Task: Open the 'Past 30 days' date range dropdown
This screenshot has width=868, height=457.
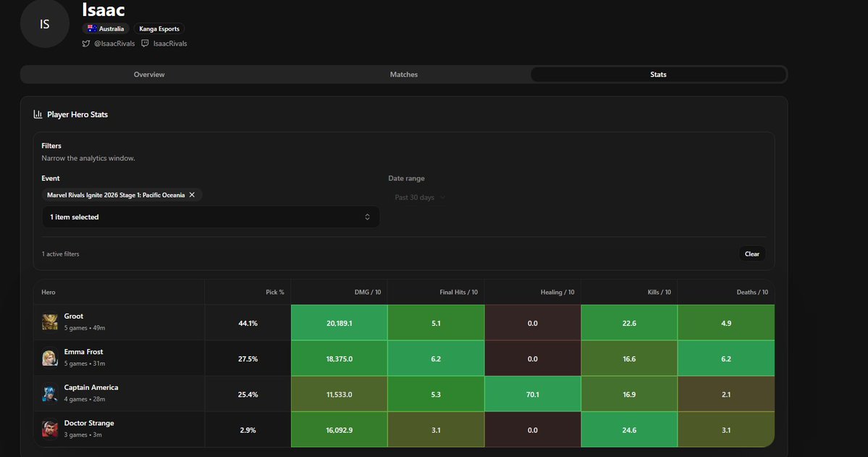Action: tap(420, 197)
